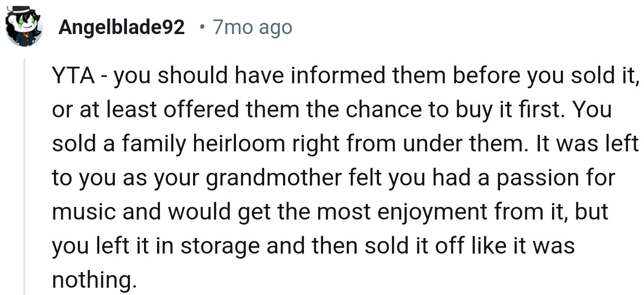The image size is (644, 295).
Task: Click the top hat on avatar
Action: pos(21,10)
